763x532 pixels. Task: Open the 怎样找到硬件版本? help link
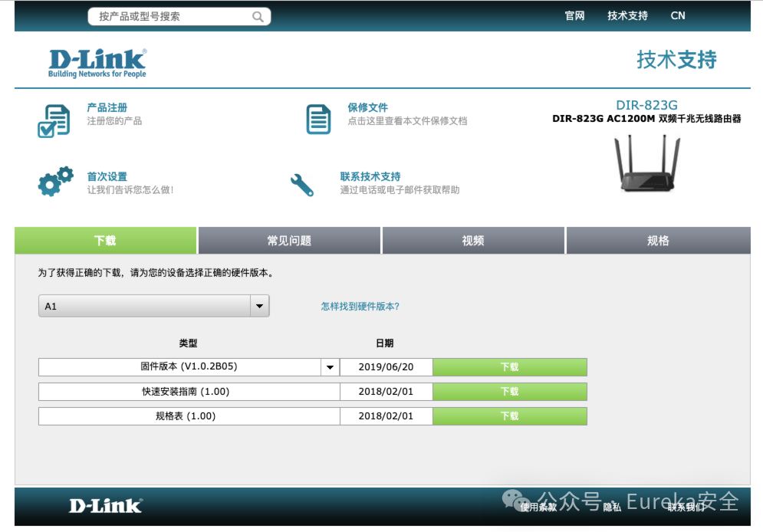point(360,307)
